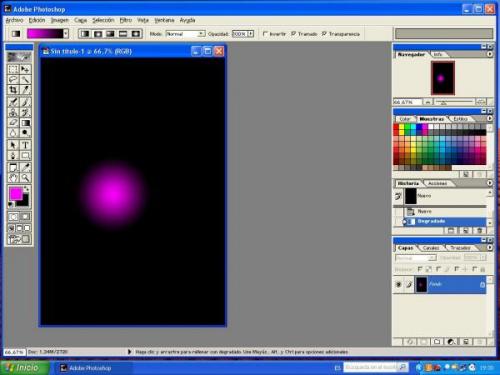This screenshot has height=375, width=500.
Task: Toggle the Tramado checkbox
Action: click(x=293, y=34)
